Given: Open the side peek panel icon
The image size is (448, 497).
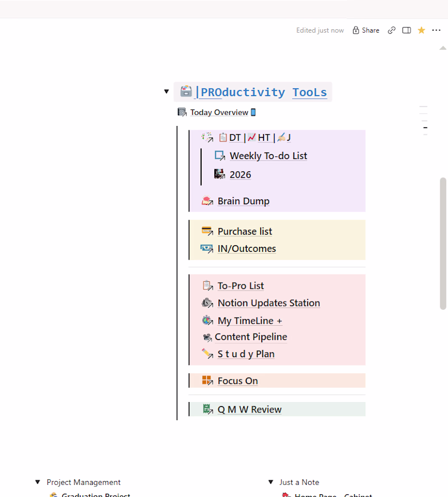Looking at the screenshot, I should pos(407,30).
